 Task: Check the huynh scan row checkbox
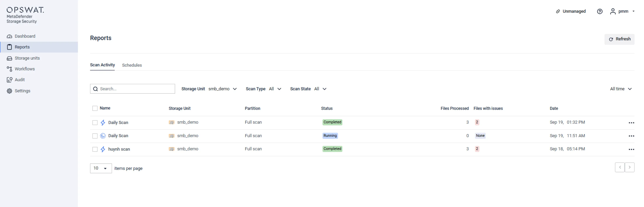click(x=95, y=149)
